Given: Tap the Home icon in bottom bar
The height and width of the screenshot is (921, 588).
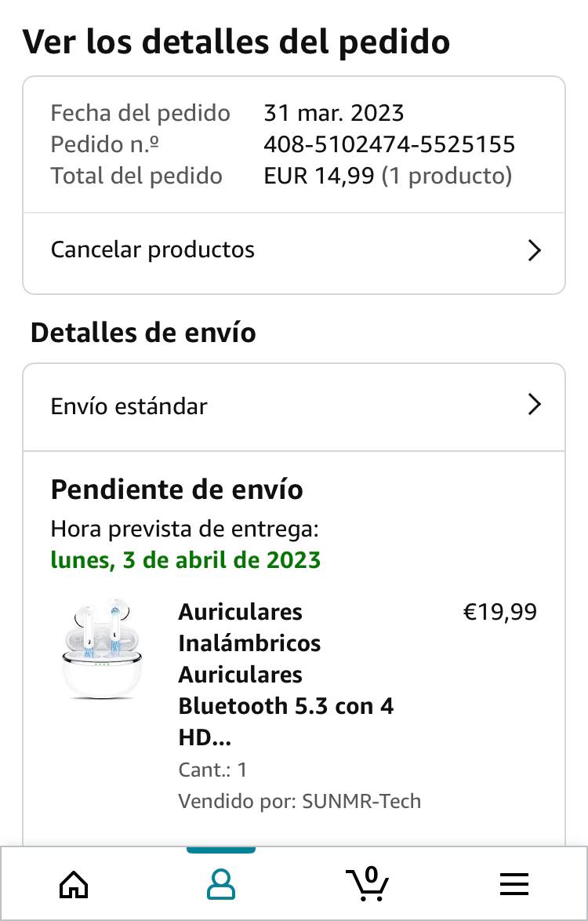Looking at the screenshot, I should point(74,884).
